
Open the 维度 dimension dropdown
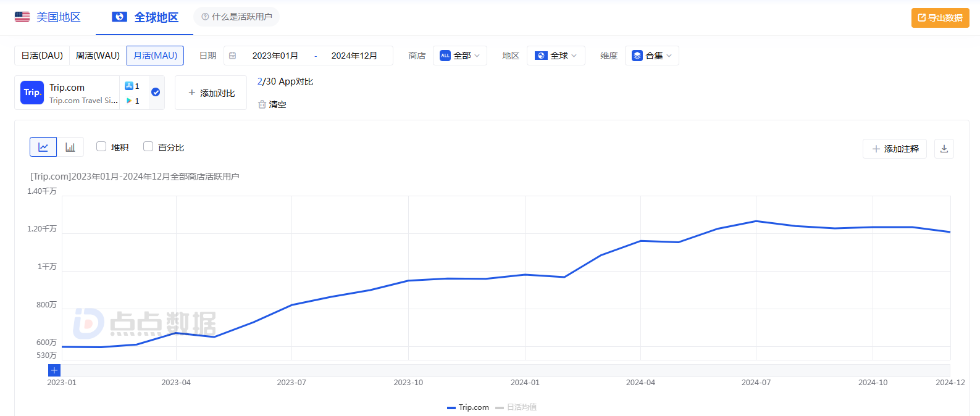pos(651,56)
